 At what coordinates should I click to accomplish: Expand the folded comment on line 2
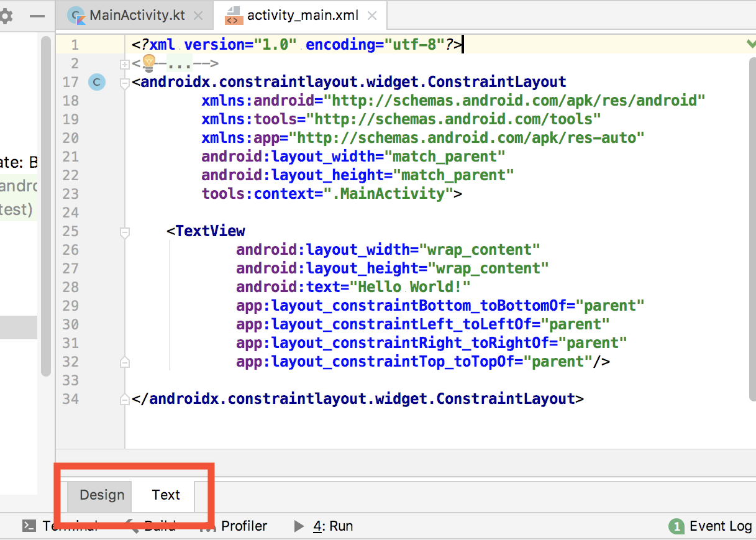coord(124,63)
